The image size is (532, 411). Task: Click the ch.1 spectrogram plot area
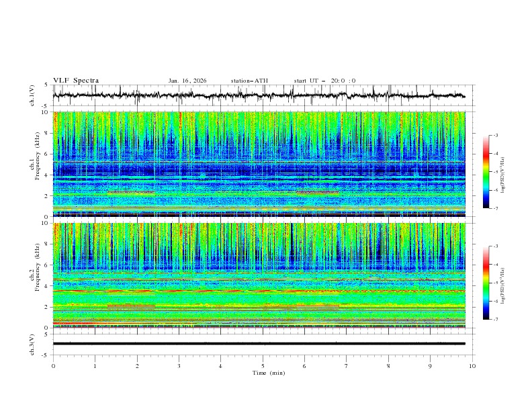tap(259, 164)
